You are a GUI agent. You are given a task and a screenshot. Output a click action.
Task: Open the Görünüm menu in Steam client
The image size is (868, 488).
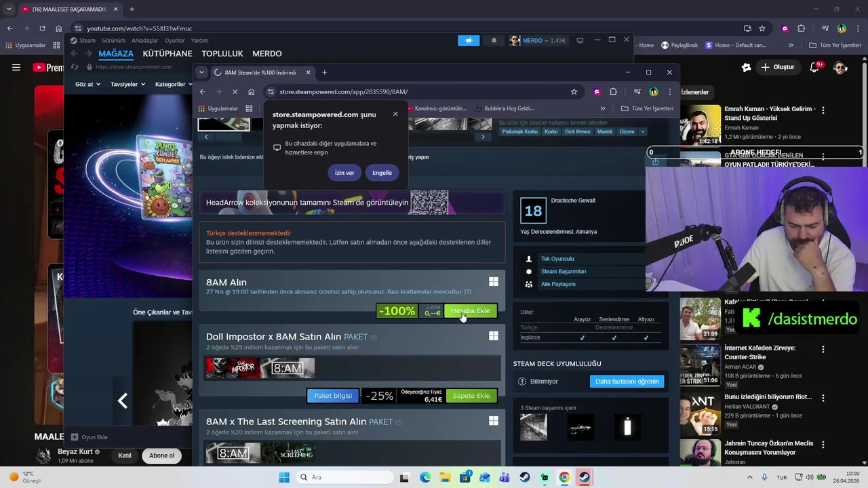[113, 41]
